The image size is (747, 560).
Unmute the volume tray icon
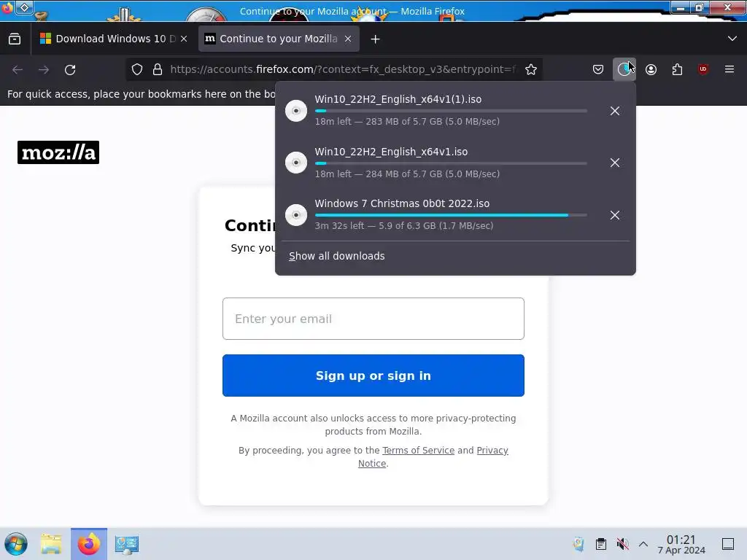coord(622,544)
